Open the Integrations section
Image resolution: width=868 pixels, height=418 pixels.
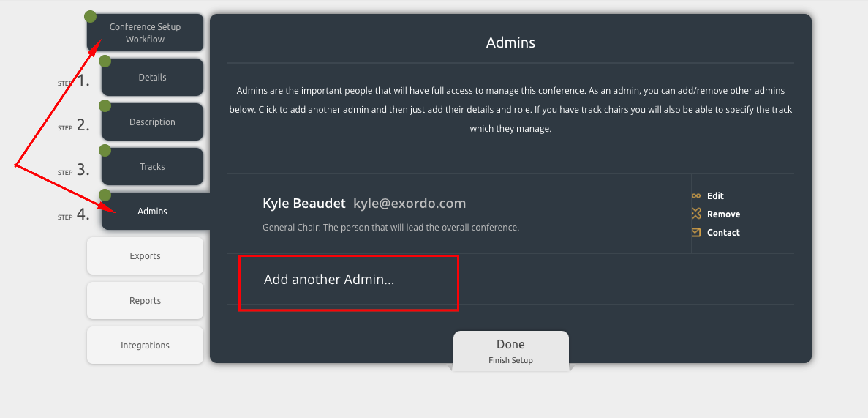[145, 346]
